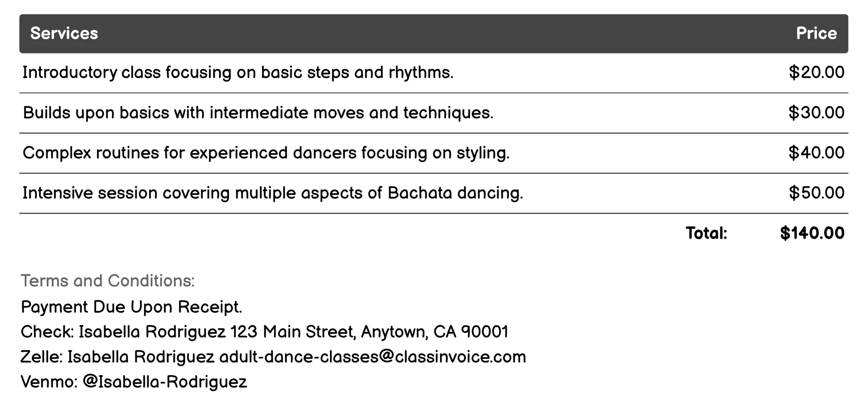This screenshot has width=868, height=404.
Task: Click the Check payee name Isabella Rodriguez
Action: 152,332
